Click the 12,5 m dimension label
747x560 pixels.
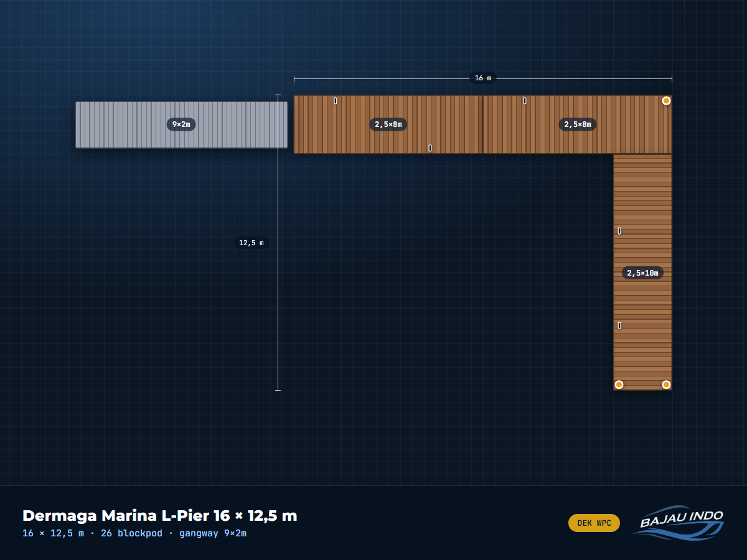pos(251,243)
